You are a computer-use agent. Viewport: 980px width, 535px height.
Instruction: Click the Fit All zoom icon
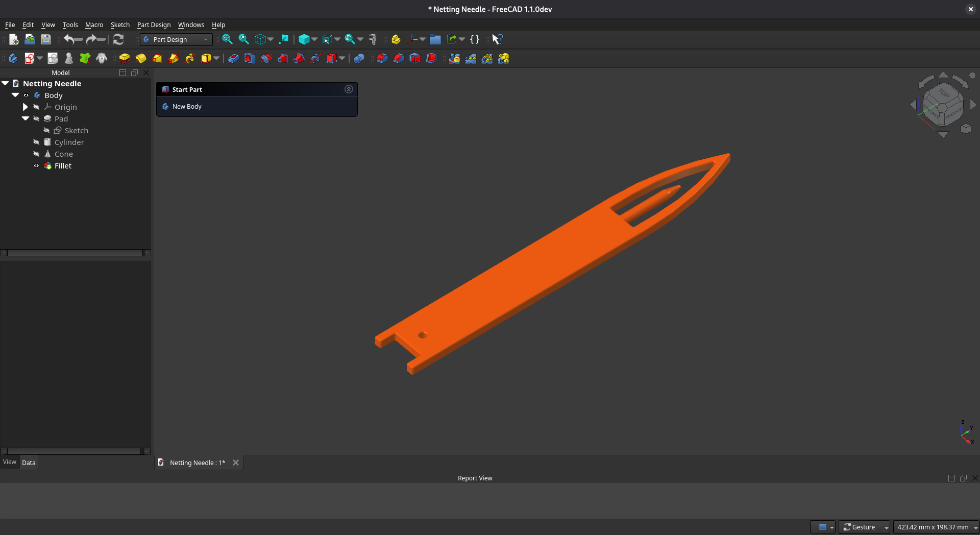tap(227, 39)
